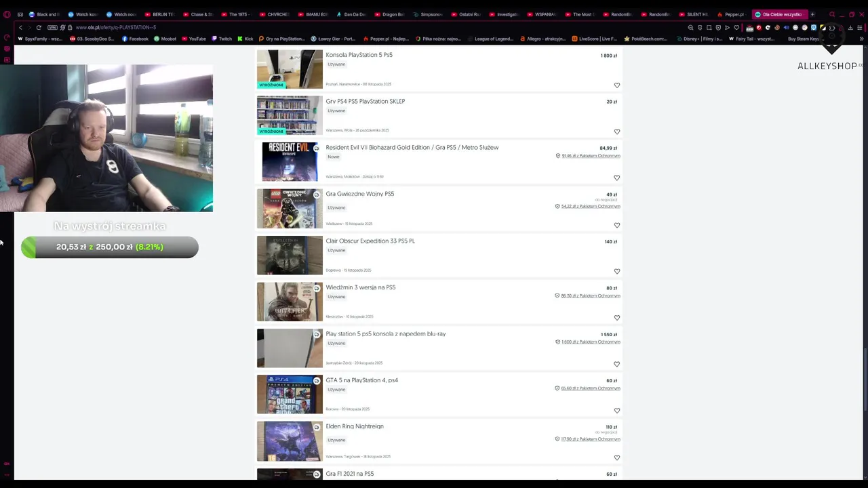Viewport: 868px width, 488px height.
Task: Select the Dia Ciebie wszystko active tab
Action: point(780,14)
